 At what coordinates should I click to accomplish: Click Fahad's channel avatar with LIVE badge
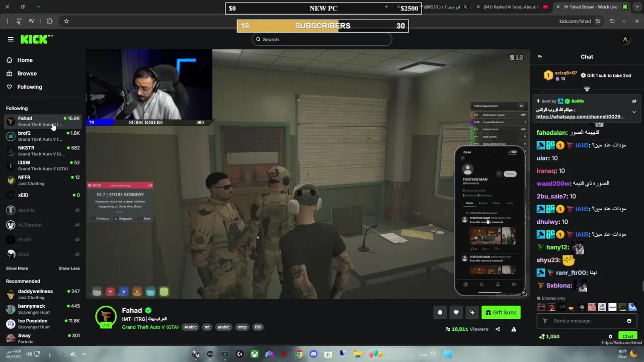click(106, 317)
